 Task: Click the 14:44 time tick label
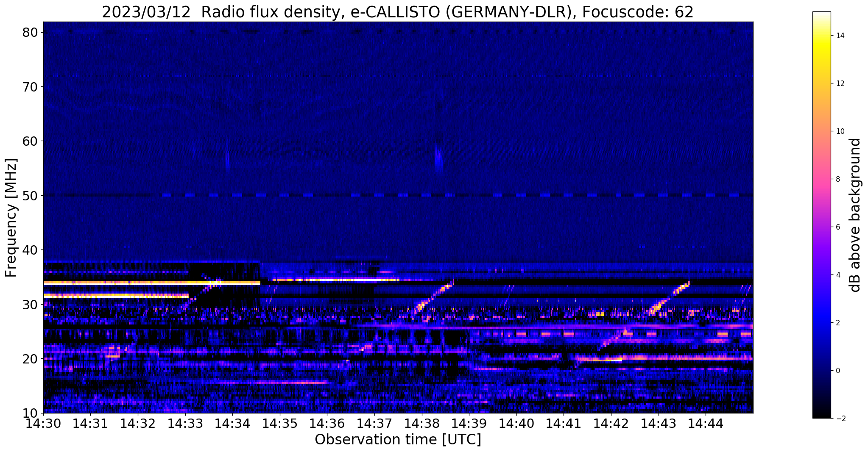(x=706, y=423)
